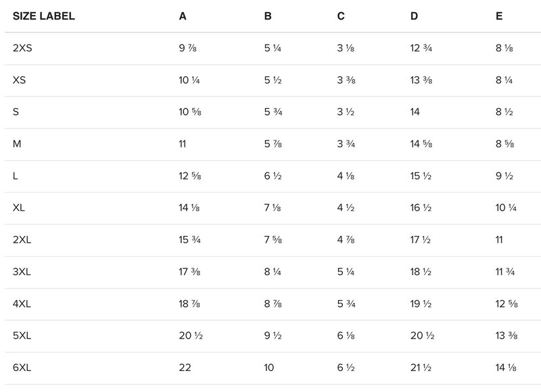
Task: Click 6XL column A value 22
Action: click(x=185, y=368)
